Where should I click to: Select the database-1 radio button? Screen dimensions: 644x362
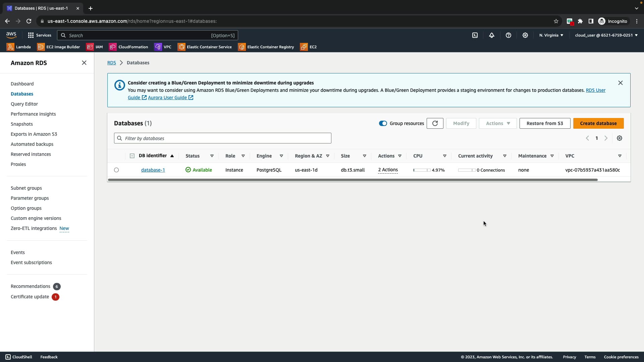[x=116, y=170]
